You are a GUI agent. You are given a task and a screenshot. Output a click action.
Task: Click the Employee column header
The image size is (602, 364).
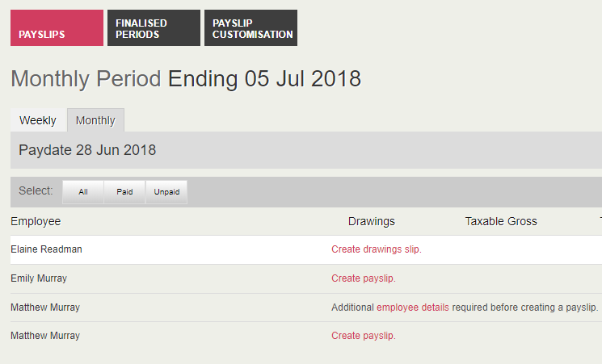[x=36, y=221]
